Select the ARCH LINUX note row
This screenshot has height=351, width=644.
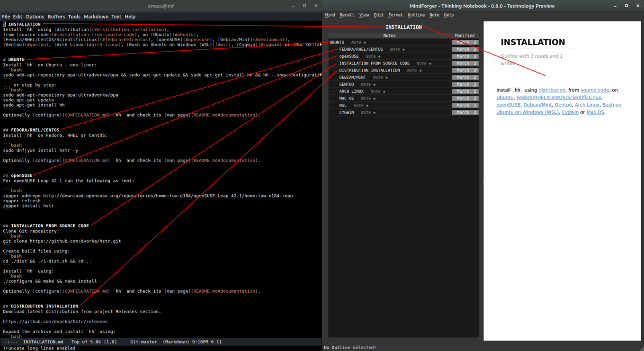(389, 91)
